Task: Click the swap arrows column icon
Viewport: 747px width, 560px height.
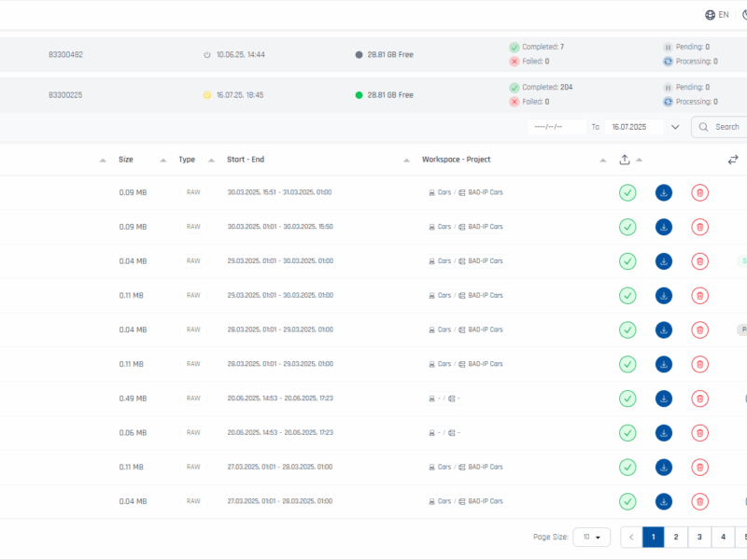Action: 733,160
